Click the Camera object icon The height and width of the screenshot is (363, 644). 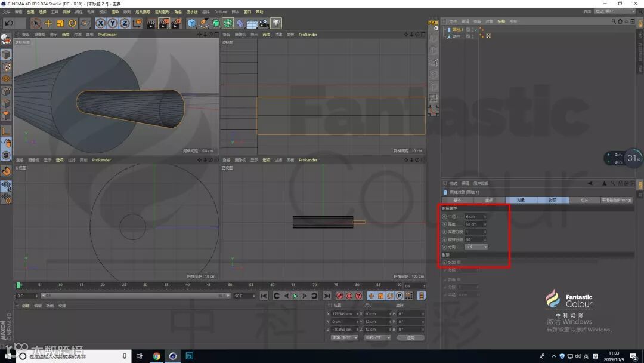point(264,23)
